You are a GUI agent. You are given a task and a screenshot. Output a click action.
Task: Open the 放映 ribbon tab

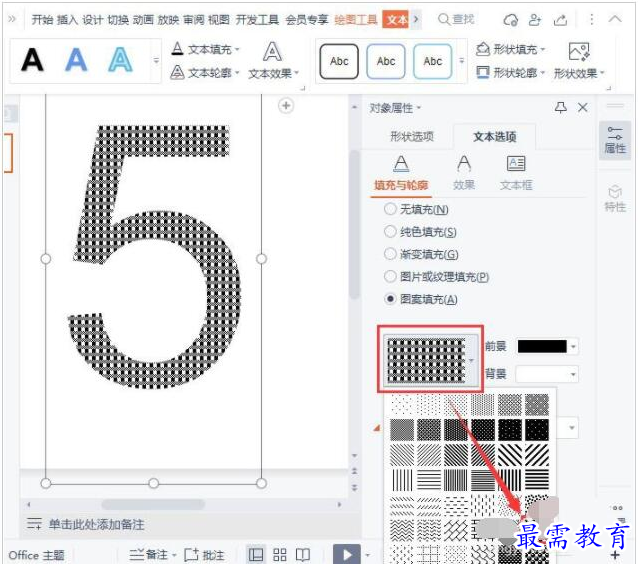(168, 20)
